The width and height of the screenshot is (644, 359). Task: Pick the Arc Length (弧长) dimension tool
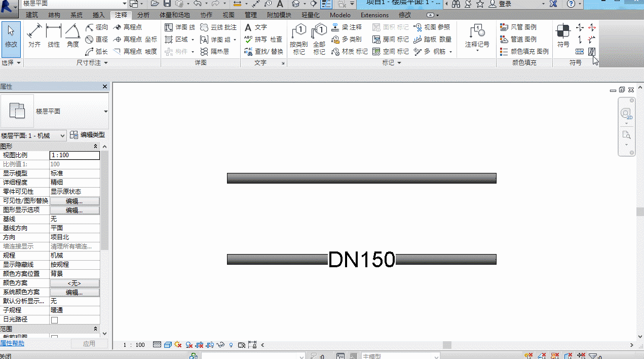(97, 51)
